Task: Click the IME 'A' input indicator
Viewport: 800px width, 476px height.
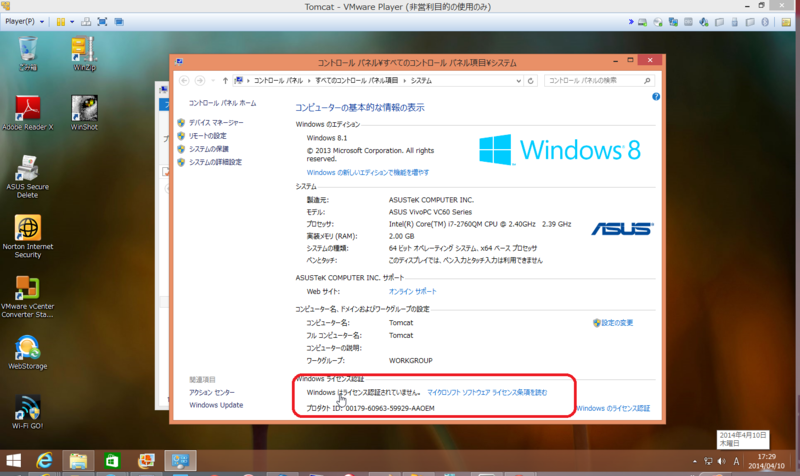Action: pos(736,461)
